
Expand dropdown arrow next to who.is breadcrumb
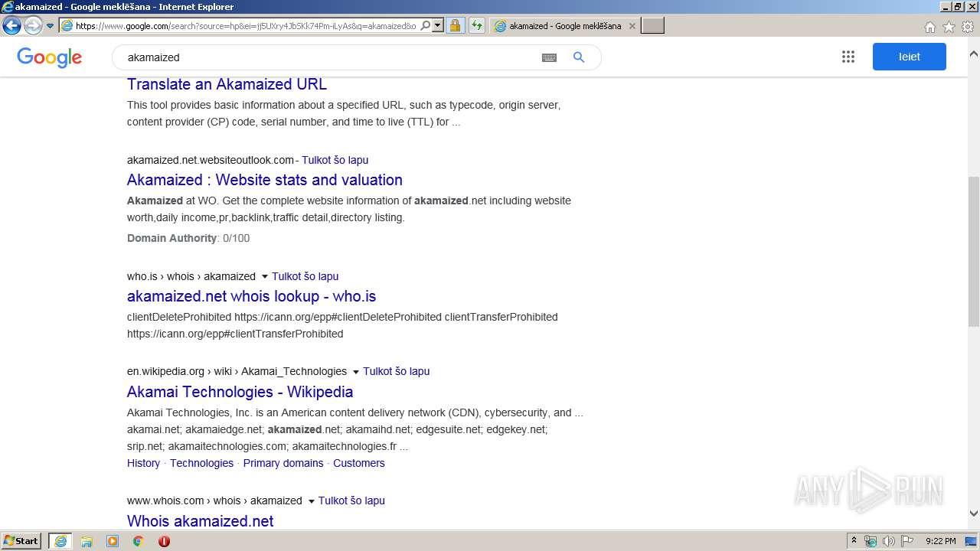pyautogui.click(x=265, y=277)
